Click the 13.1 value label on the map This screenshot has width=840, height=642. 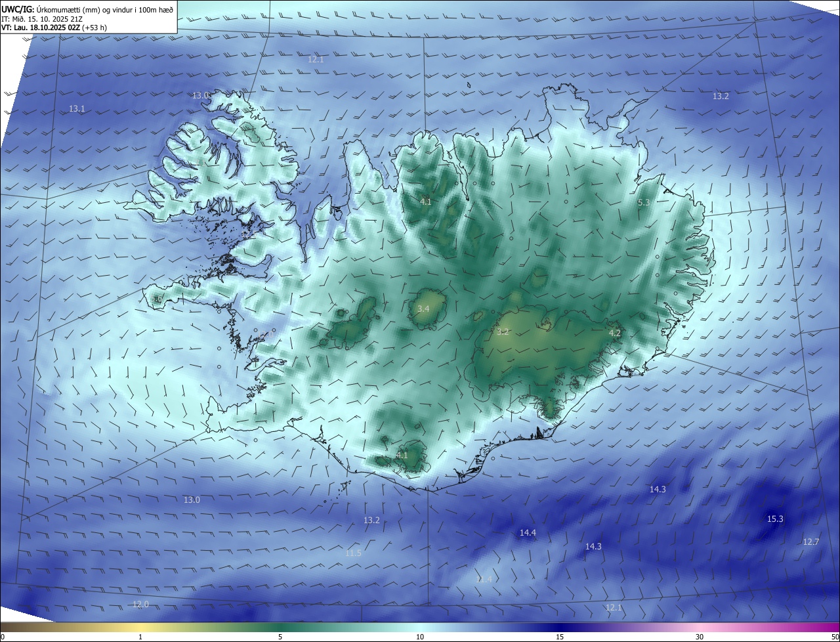(x=77, y=108)
